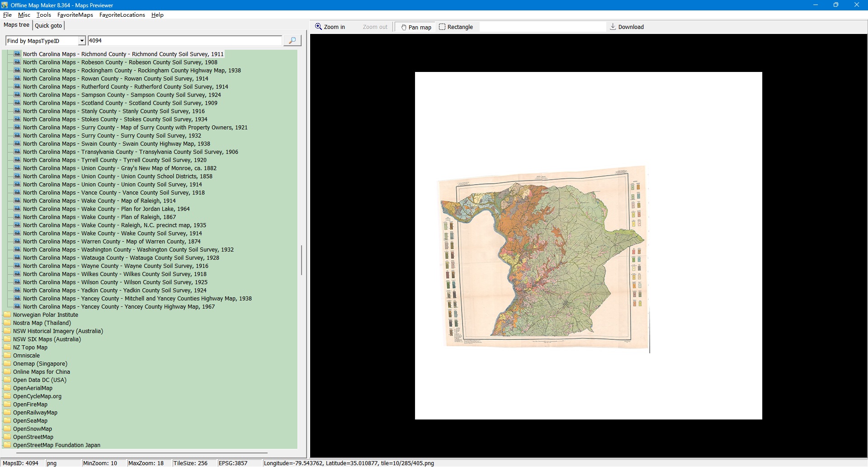Open the Find by MapsTypeID dropdown
This screenshot has height=467, width=868.
(82, 41)
